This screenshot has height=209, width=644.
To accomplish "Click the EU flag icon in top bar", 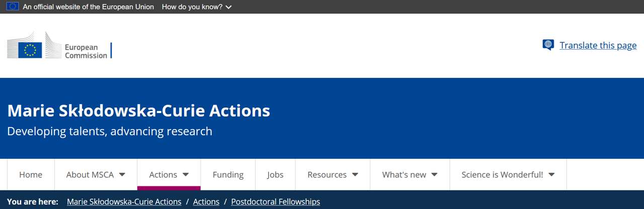I will click(13, 7).
